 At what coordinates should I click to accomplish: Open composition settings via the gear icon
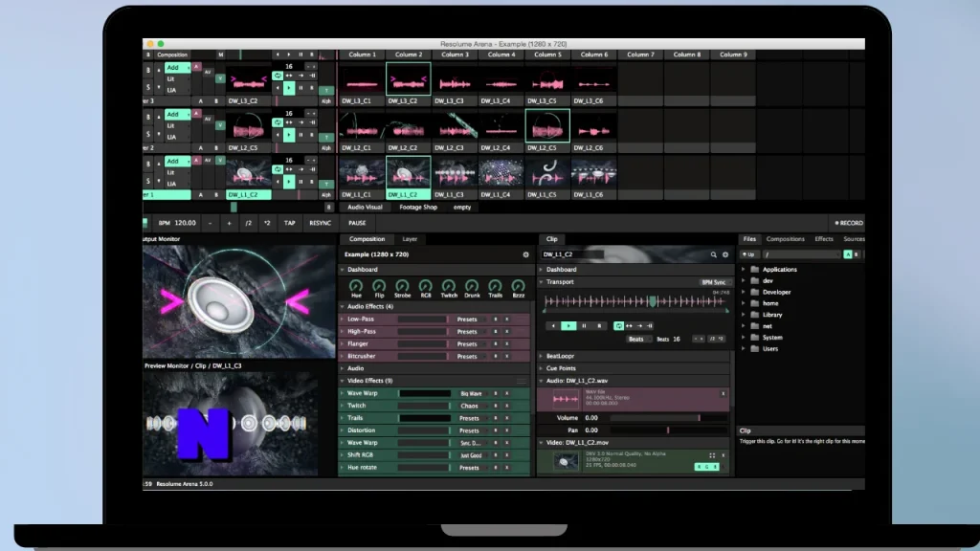pyautogui.click(x=524, y=255)
